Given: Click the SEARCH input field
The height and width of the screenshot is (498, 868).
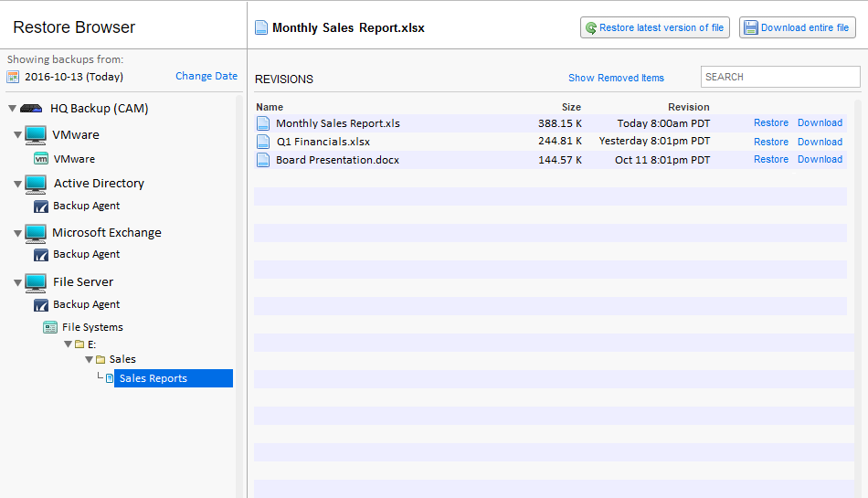Looking at the screenshot, I should (780, 77).
